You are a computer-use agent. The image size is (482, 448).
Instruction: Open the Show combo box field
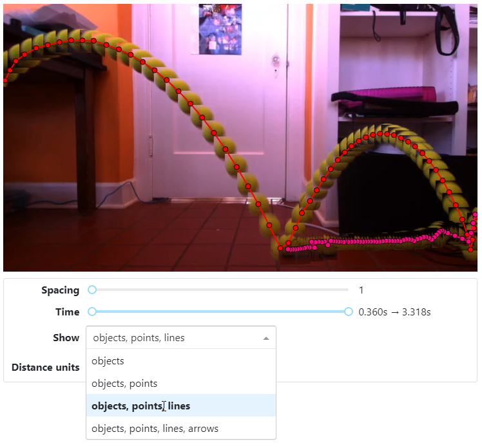(174, 338)
